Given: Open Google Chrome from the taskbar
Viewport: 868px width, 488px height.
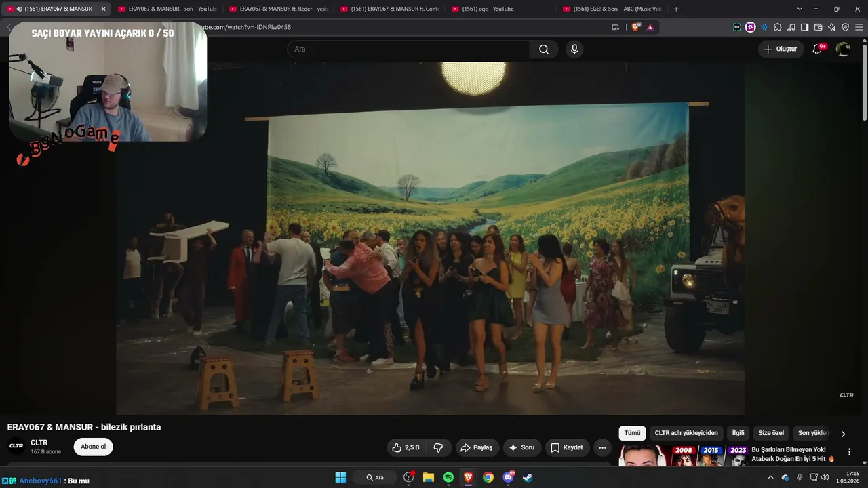Looking at the screenshot, I should coord(488,477).
